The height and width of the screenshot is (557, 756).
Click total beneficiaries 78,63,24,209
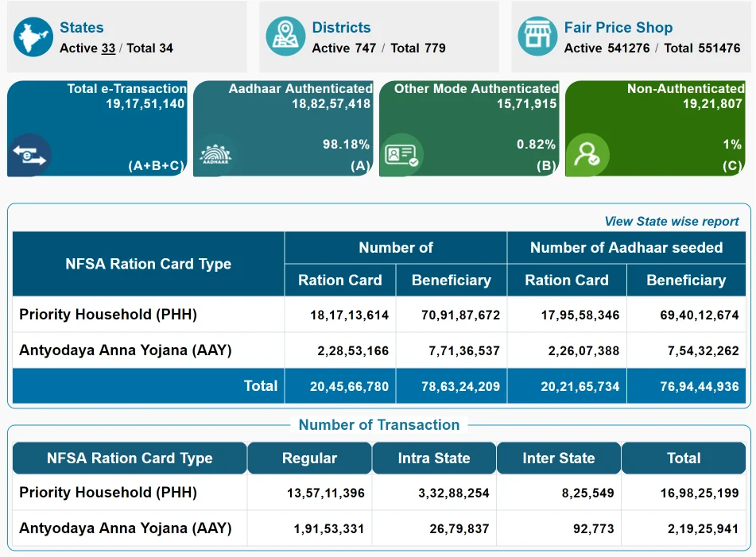pyautogui.click(x=460, y=386)
